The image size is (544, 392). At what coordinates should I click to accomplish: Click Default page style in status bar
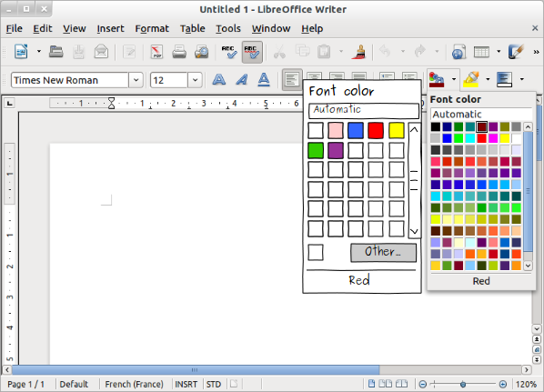tap(74, 384)
